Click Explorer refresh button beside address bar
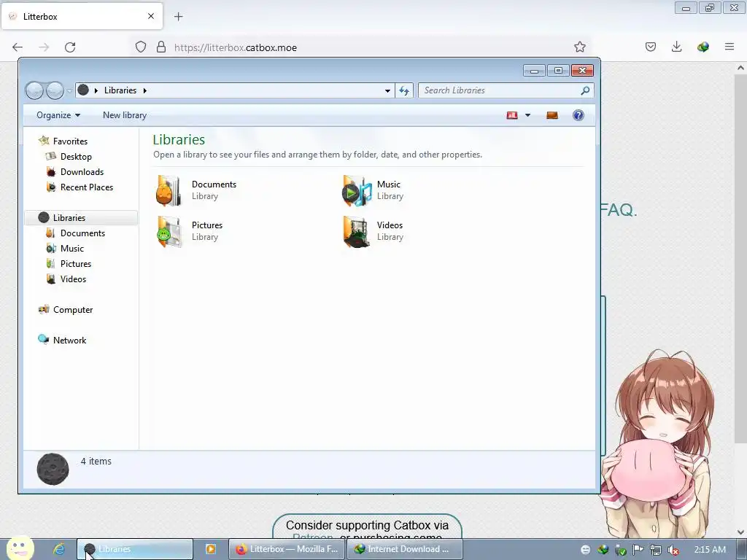 coord(404,90)
